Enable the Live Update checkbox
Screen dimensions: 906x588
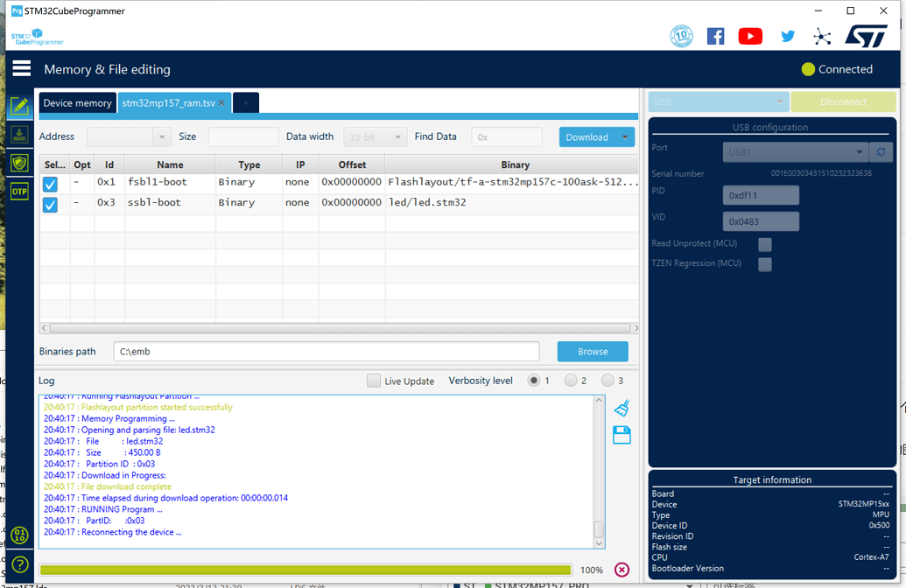pos(374,381)
